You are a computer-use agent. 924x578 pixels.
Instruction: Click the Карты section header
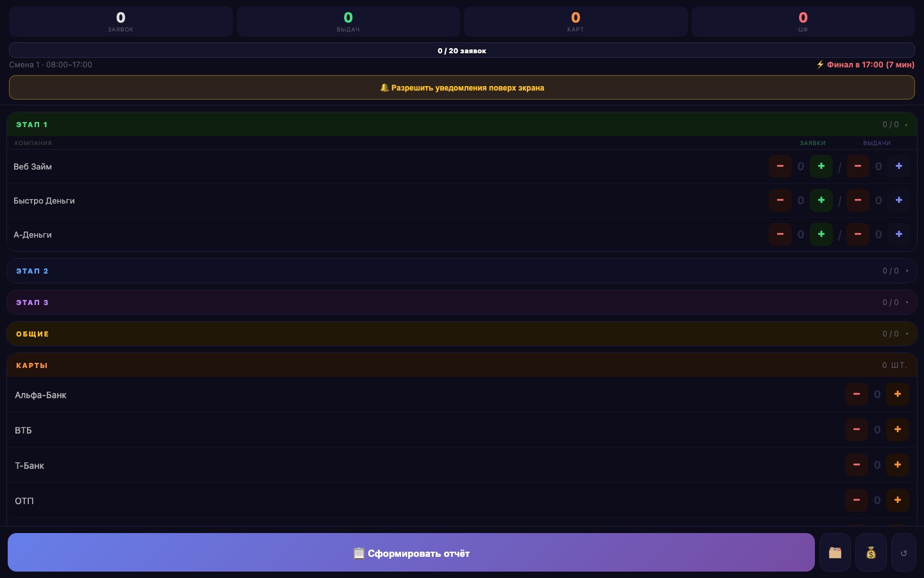click(462, 365)
